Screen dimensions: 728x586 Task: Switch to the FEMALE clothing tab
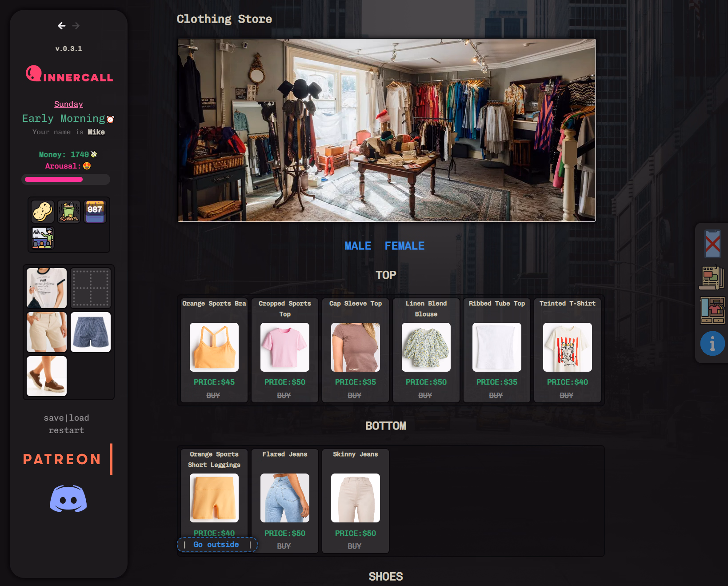[404, 246]
